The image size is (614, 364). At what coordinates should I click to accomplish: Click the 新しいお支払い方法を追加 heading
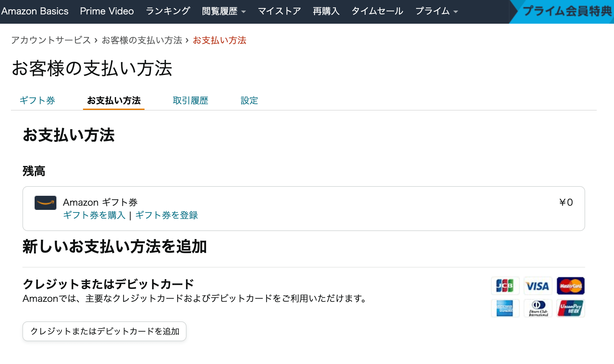[x=115, y=247]
